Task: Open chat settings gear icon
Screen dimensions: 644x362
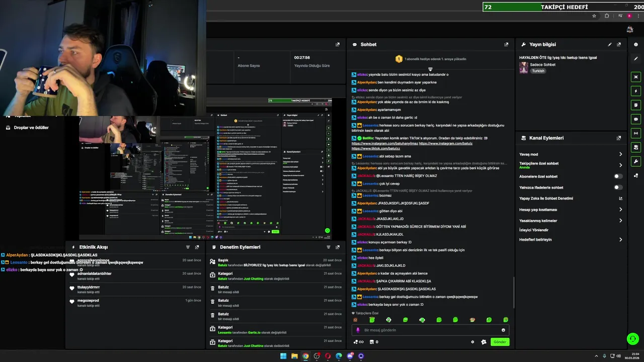Action: (x=472, y=342)
